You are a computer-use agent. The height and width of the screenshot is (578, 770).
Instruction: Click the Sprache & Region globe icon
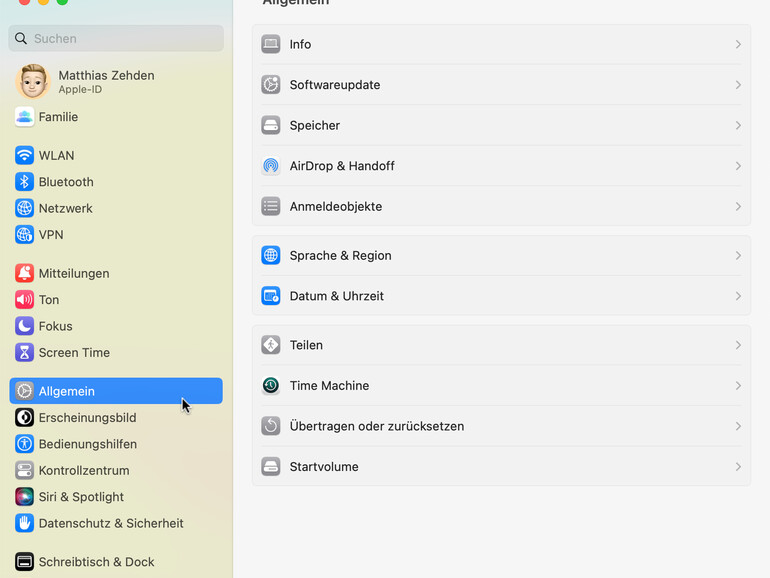[x=271, y=255]
